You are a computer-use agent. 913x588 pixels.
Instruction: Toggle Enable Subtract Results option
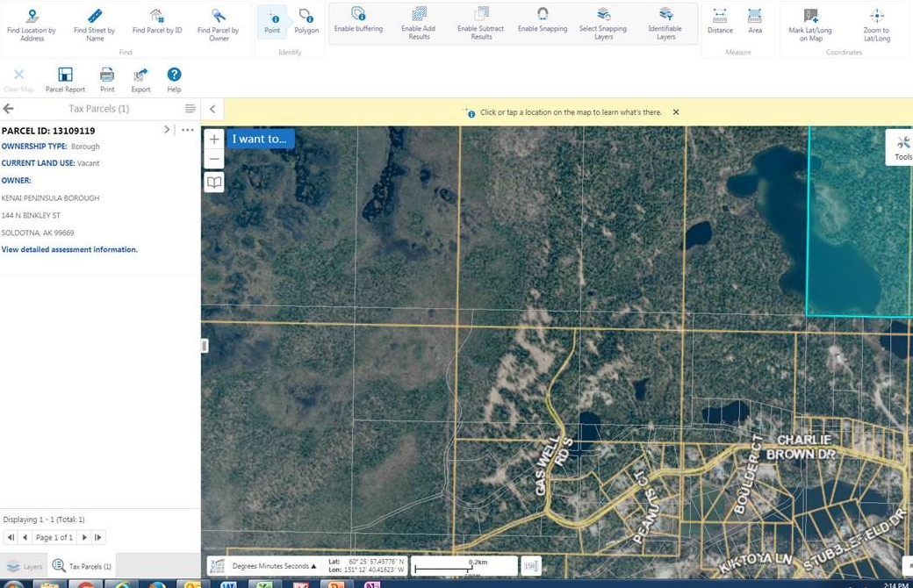(481, 24)
